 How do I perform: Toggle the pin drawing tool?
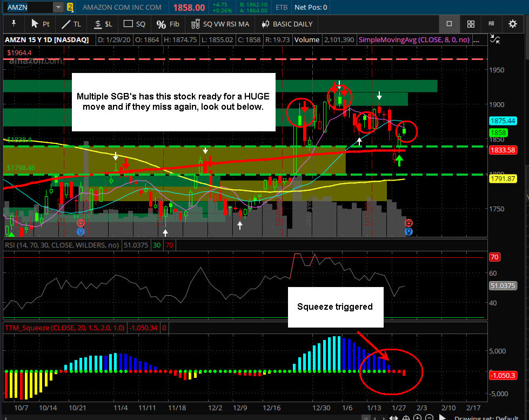pos(14,24)
